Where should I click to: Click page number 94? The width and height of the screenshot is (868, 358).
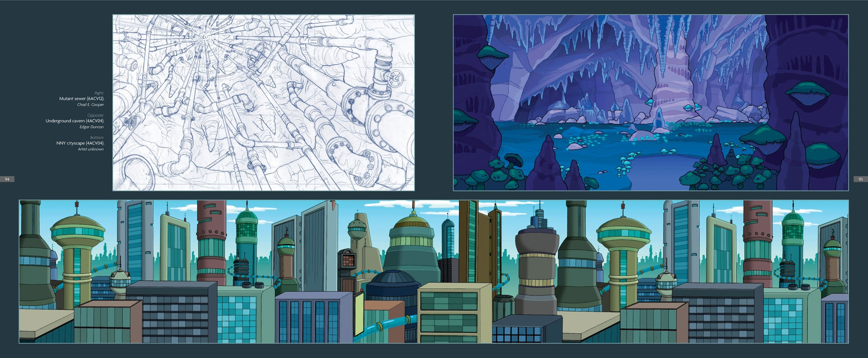pyautogui.click(x=7, y=179)
